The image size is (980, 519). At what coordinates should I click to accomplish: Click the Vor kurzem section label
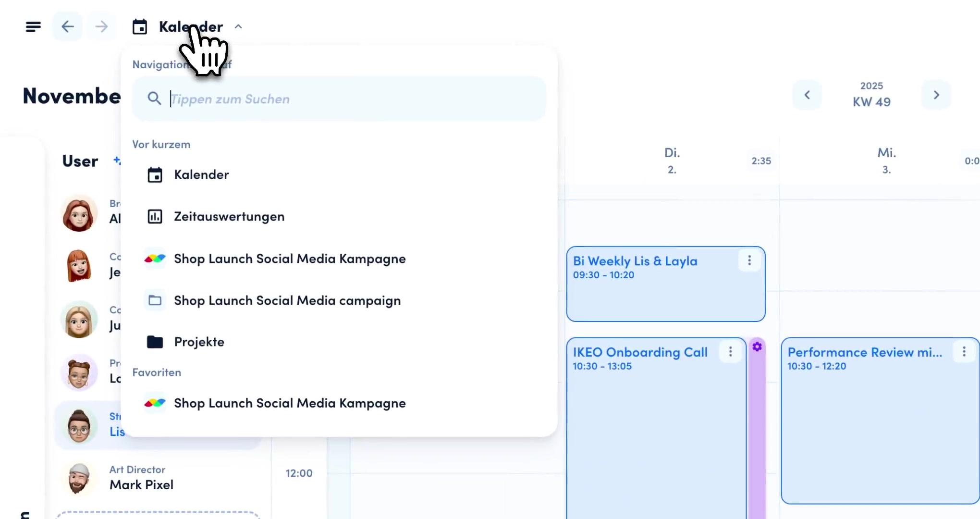tap(161, 144)
